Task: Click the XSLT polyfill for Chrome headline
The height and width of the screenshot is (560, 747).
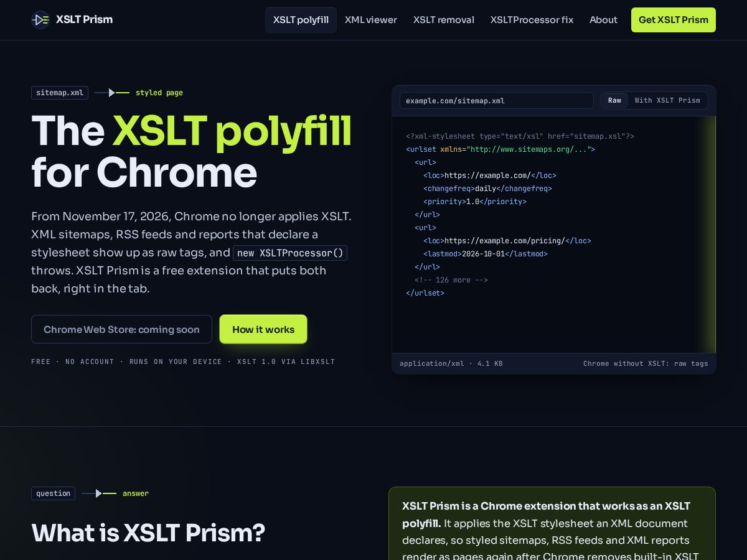Action: click(192, 151)
